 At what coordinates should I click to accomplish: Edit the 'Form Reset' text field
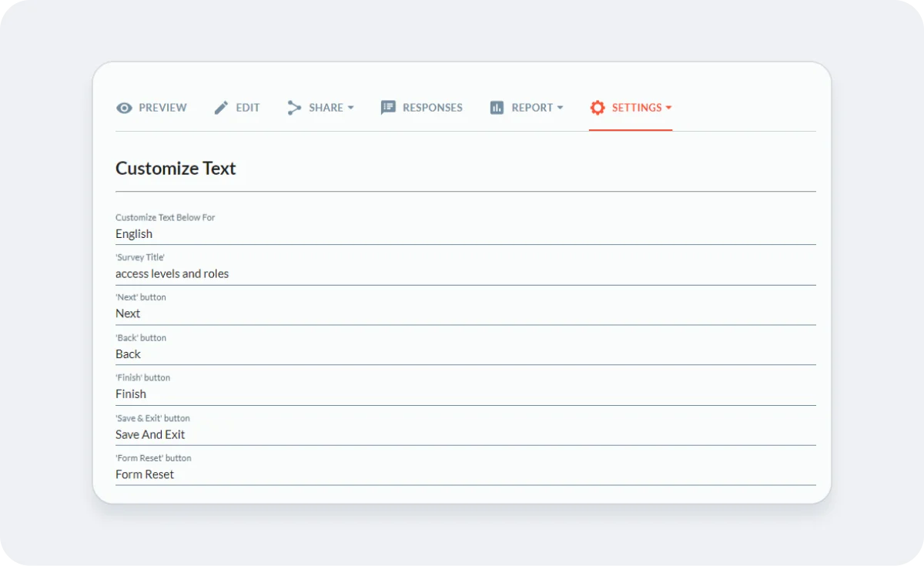(x=466, y=474)
